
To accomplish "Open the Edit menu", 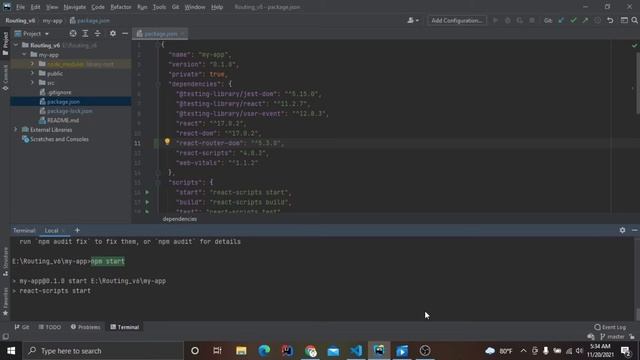I will coord(35,7).
